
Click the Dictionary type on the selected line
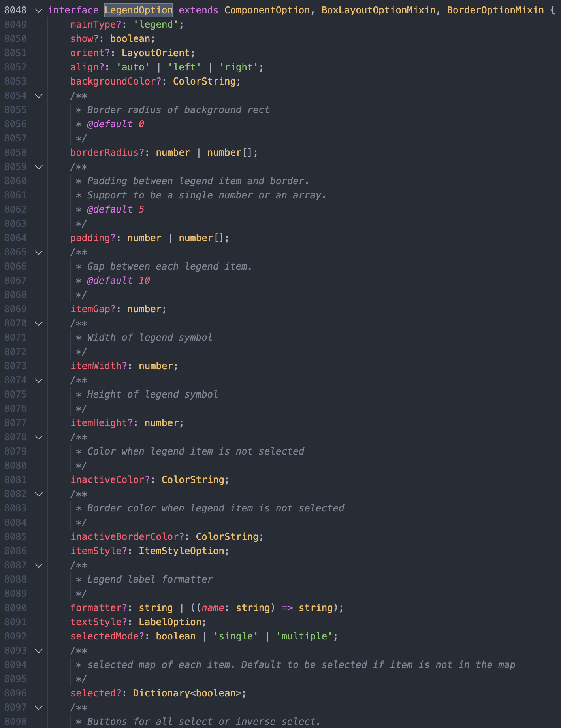162,693
